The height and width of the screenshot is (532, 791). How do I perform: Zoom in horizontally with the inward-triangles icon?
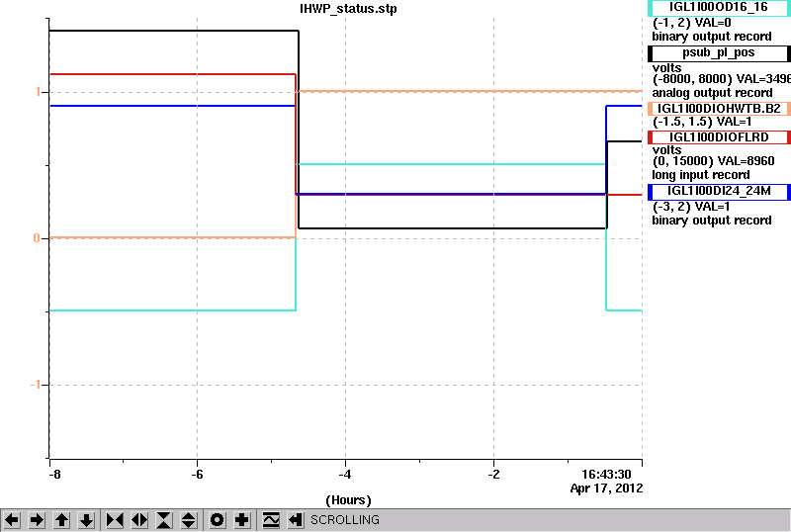(115, 520)
